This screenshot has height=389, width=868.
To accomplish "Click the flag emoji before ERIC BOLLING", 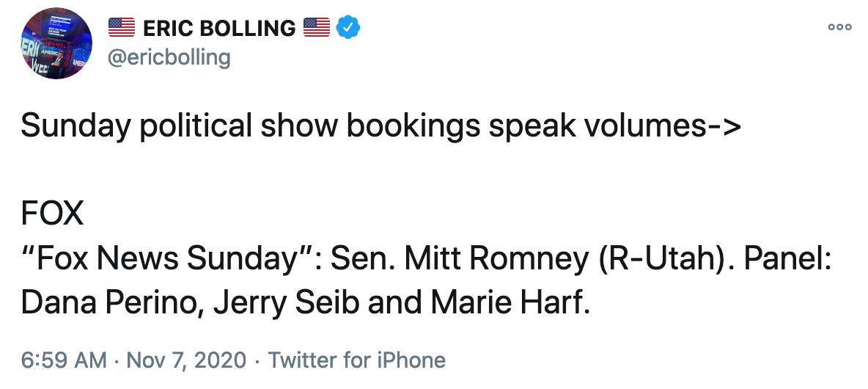I will [x=121, y=27].
